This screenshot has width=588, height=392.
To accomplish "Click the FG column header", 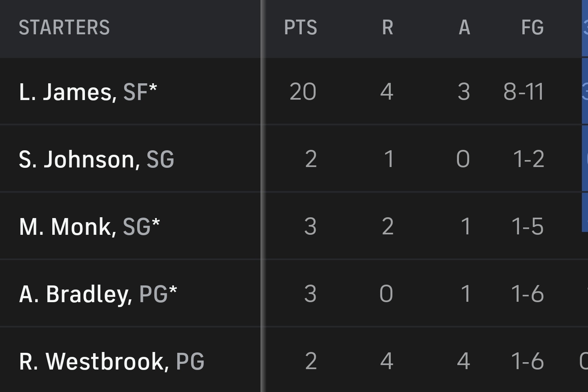I will coord(532,28).
